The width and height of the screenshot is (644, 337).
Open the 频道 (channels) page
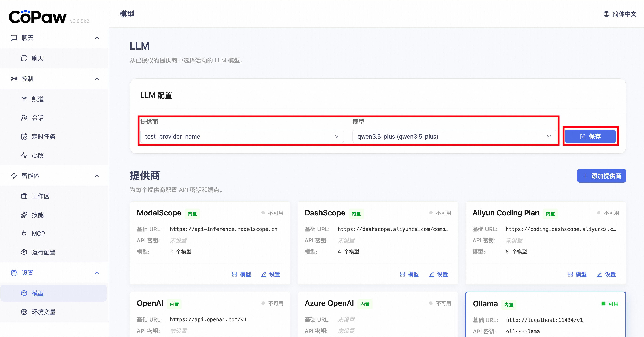(37, 99)
